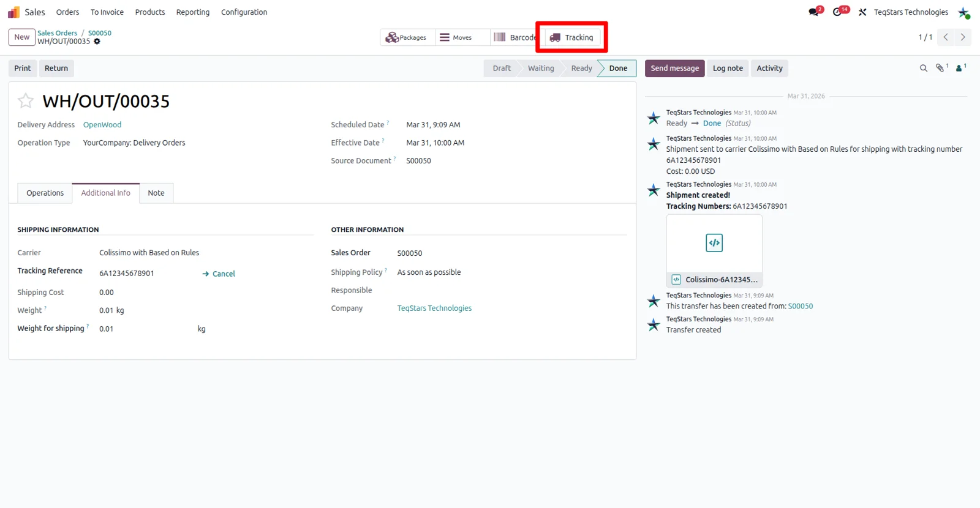Open the Packages smart button
The height and width of the screenshot is (508, 980).
(407, 37)
